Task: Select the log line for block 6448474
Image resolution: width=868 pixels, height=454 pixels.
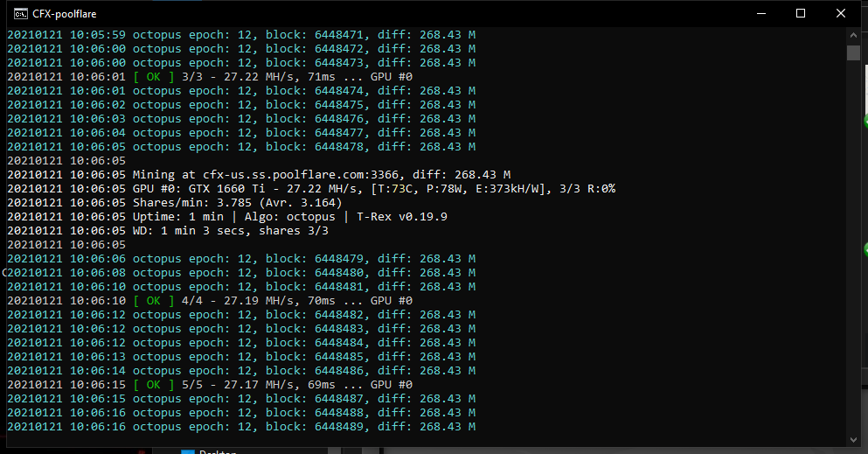Action: (241, 91)
